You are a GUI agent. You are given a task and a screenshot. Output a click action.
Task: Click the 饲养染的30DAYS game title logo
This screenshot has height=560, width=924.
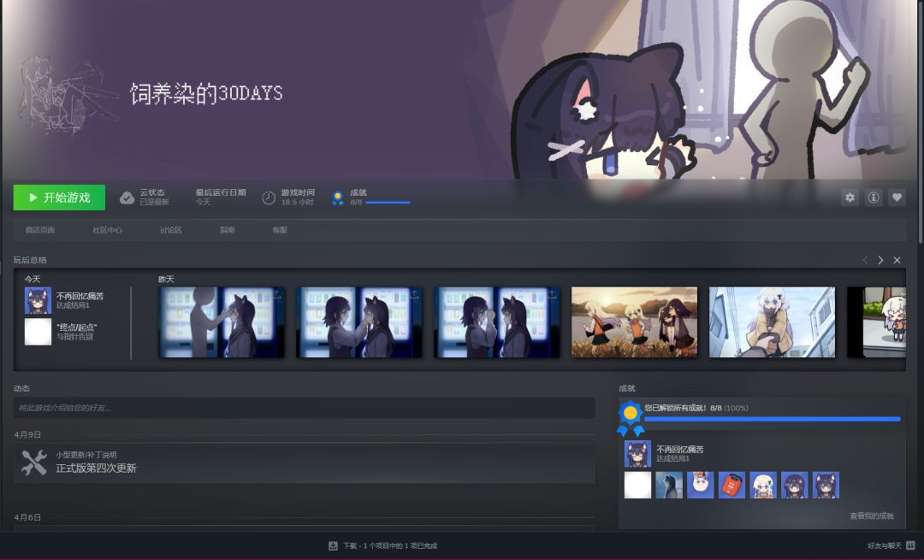[x=206, y=93]
